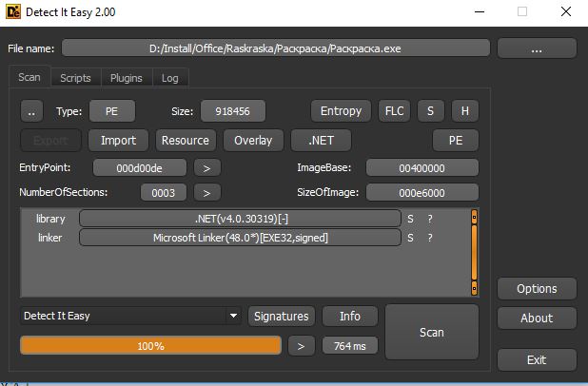The height and width of the screenshot is (386, 588).
Task: Click the ? next to linker result
Action: (430, 238)
